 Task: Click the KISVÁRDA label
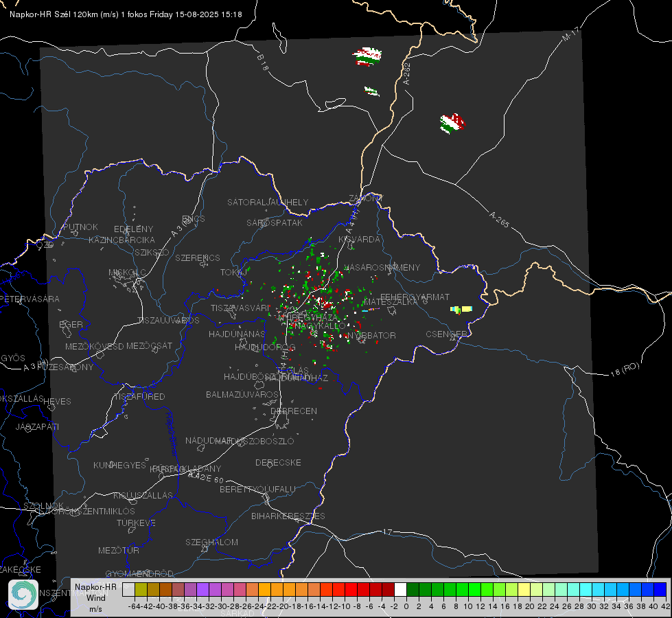tap(359, 240)
